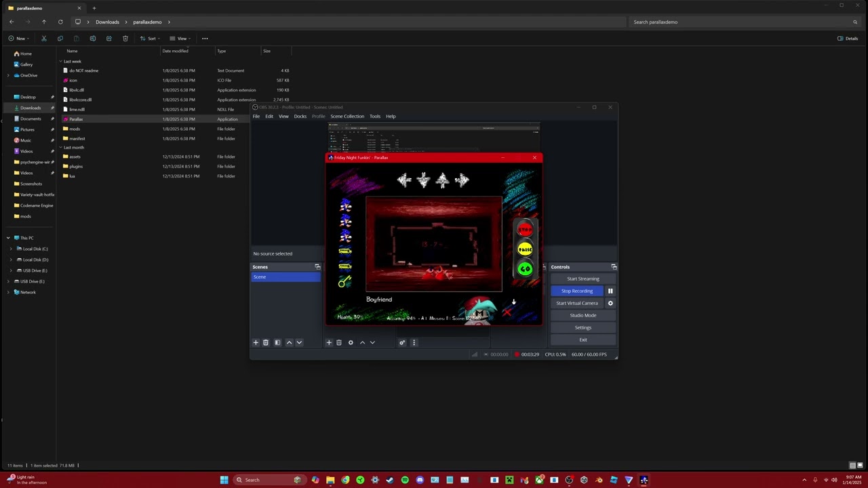Toggle Explorer Details pane button

click(848, 39)
